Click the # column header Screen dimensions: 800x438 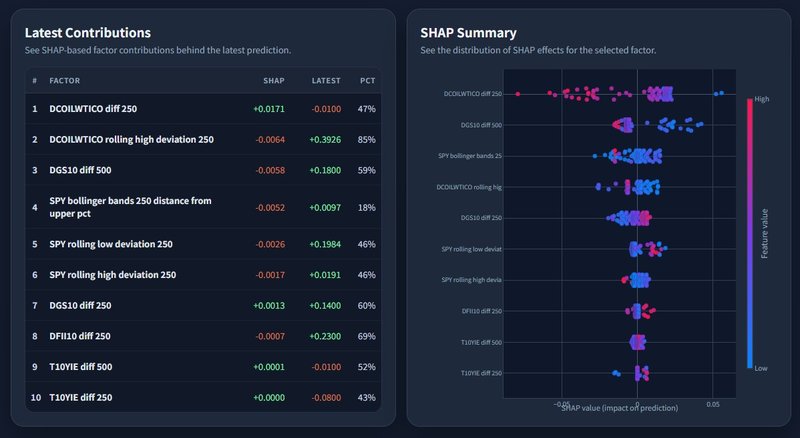tap(35, 81)
